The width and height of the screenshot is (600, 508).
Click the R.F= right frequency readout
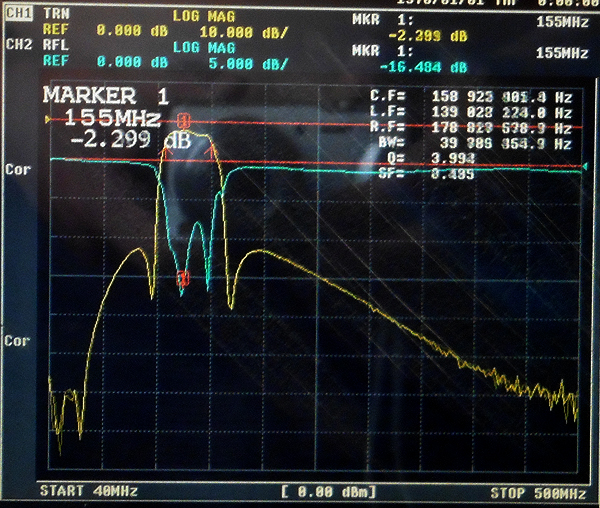click(x=471, y=127)
